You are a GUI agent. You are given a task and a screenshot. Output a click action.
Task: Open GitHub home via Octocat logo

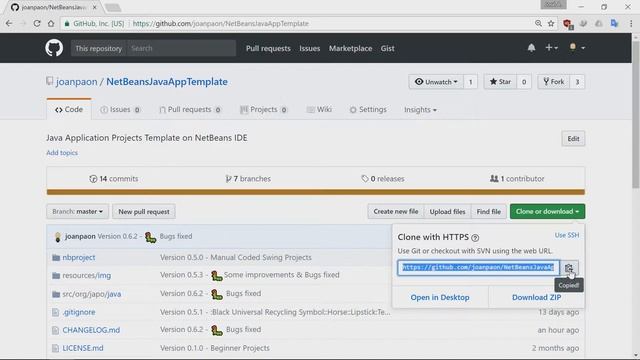(x=54, y=48)
